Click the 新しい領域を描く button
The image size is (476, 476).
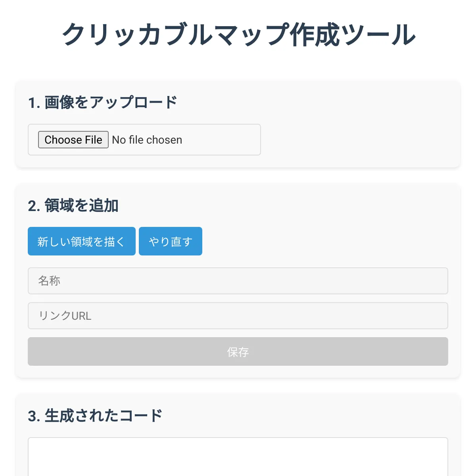coord(82,241)
